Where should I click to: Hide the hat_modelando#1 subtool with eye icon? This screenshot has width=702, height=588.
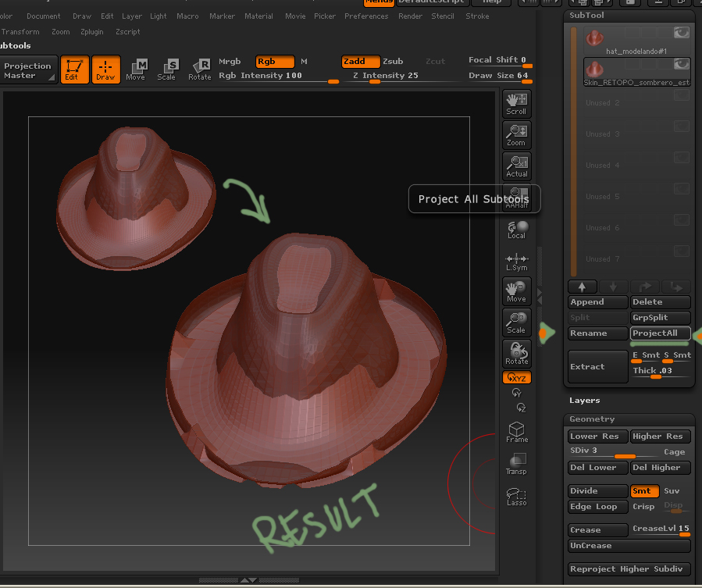[682, 33]
